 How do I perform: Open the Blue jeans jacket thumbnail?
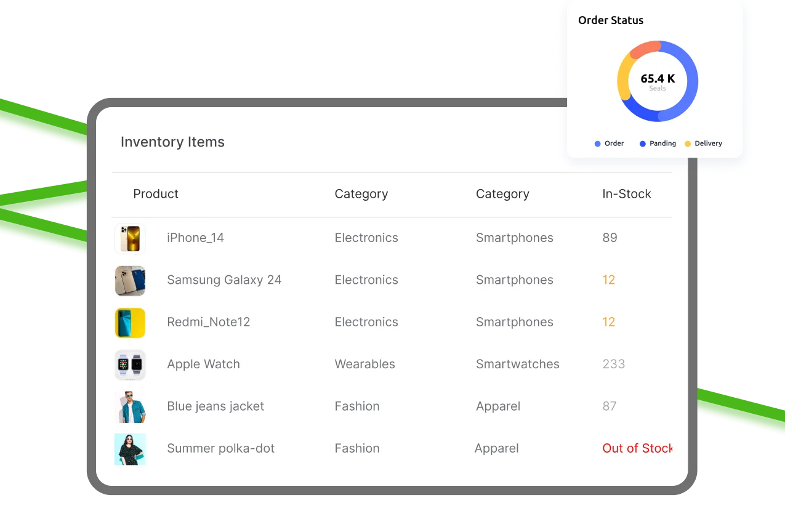[130, 407]
